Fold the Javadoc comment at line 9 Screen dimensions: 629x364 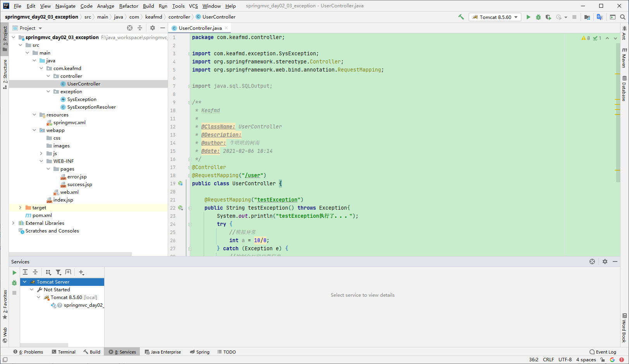pos(189,103)
